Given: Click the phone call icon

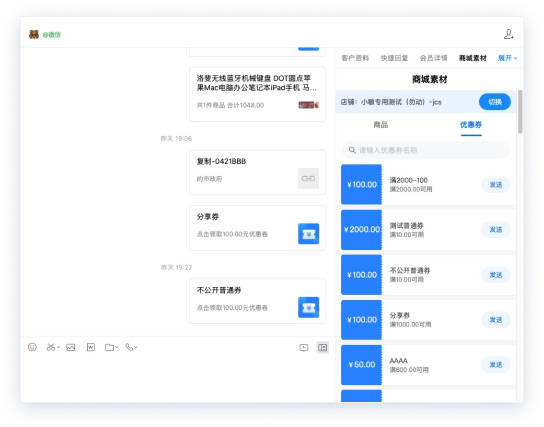Looking at the screenshot, I should click(x=129, y=347).
